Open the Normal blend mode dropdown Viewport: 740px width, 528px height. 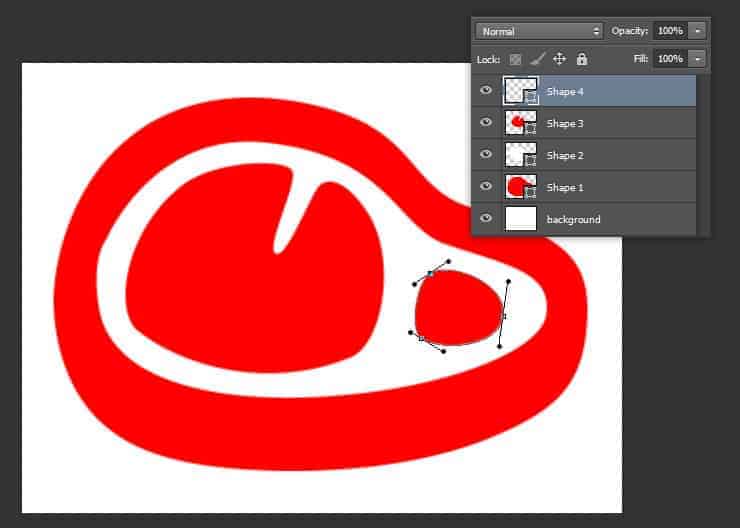(x=540, y=31)
